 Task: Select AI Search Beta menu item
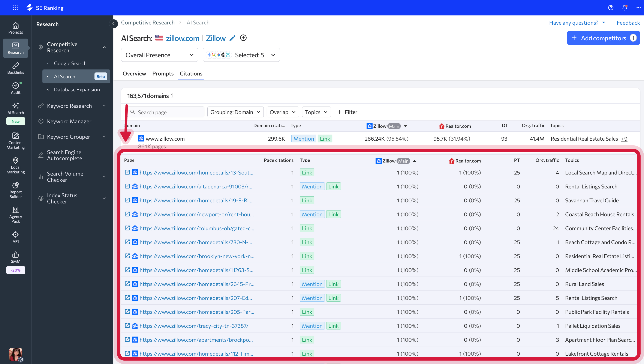point(76,76)
